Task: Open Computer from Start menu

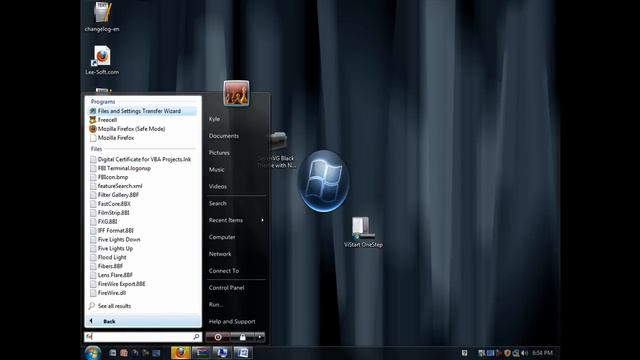Action: coord(222,237)
